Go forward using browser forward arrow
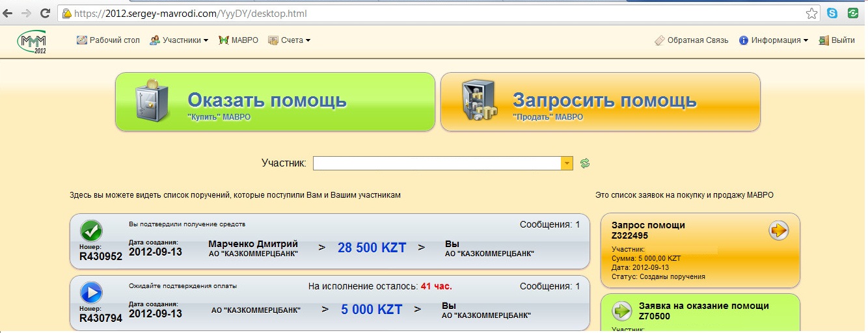This screenshot has width=868, height=333. (27, 13)
